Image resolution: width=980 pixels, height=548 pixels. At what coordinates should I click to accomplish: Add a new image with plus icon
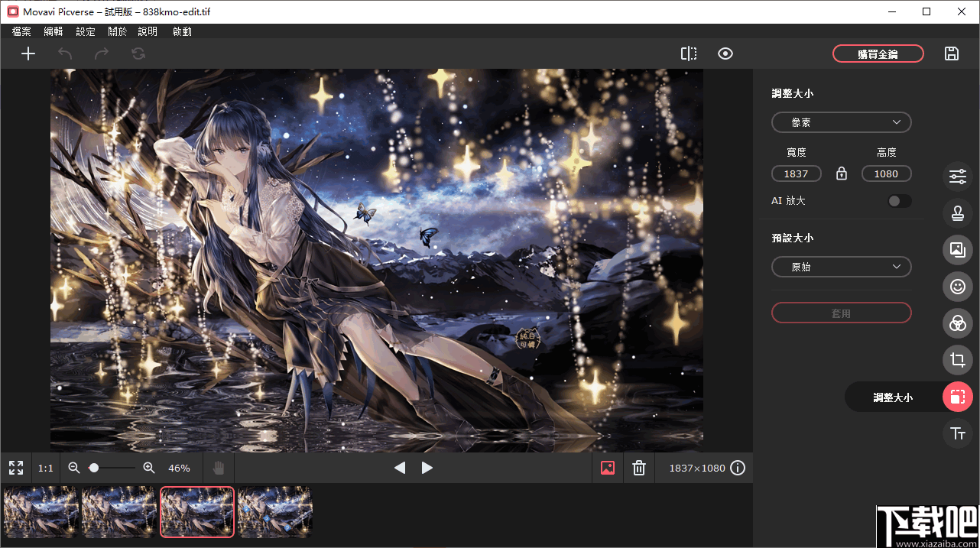coord(28,54)
